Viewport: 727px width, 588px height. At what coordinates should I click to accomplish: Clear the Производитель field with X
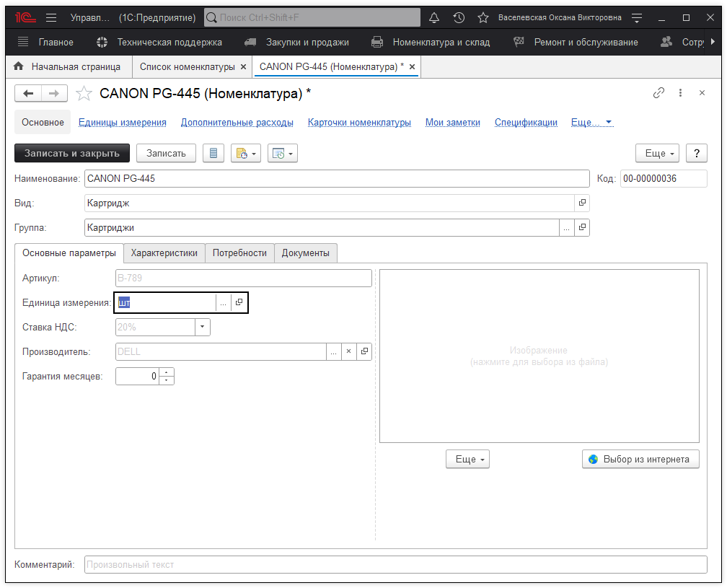(x=348, y=351)
